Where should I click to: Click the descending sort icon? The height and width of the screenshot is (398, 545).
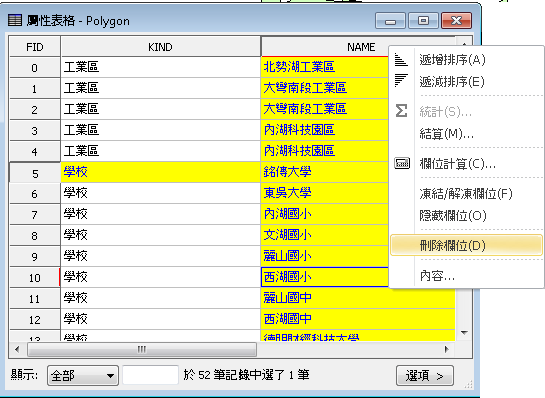(x=401, y=81)
